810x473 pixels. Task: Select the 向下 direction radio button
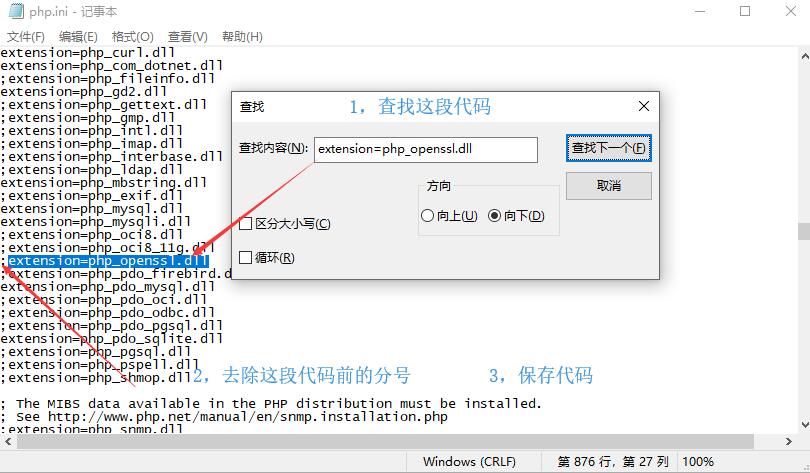[x=494, y=216]
